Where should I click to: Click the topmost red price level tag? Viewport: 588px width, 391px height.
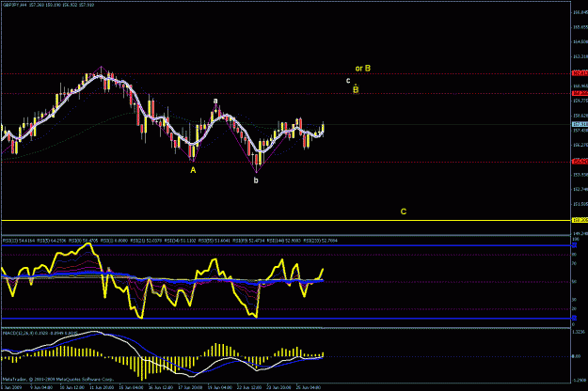pyautogui.click(x=580, y=73)
